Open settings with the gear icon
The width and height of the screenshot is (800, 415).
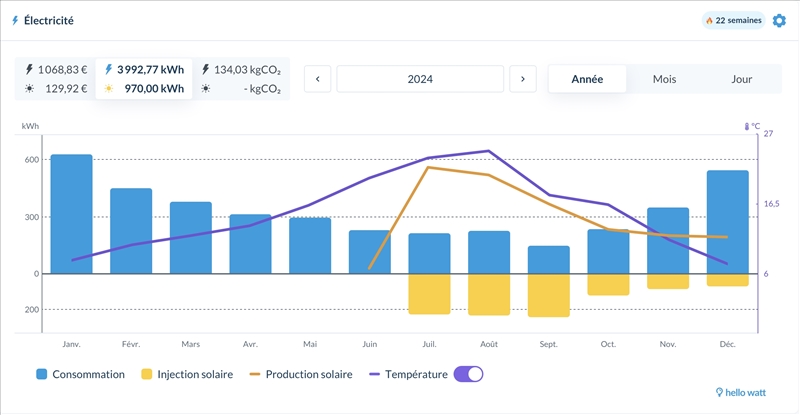coord(779,20)
